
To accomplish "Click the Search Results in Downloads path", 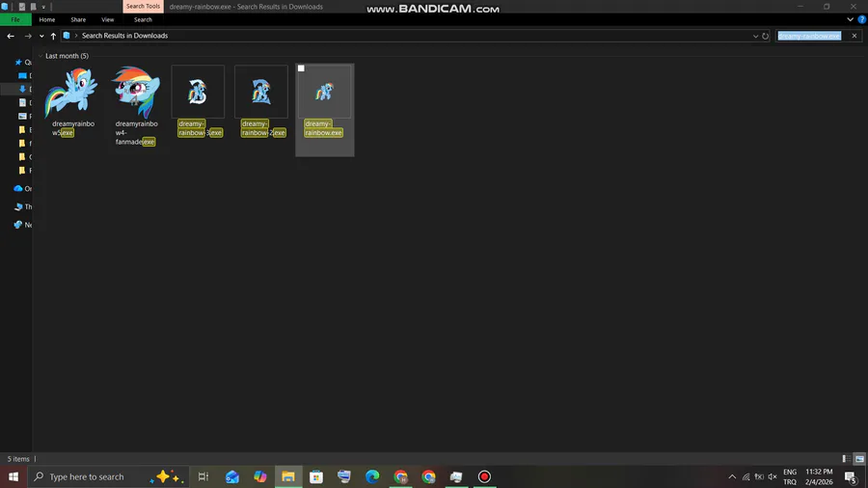I will pyautogui.click(x=124, y=36).
